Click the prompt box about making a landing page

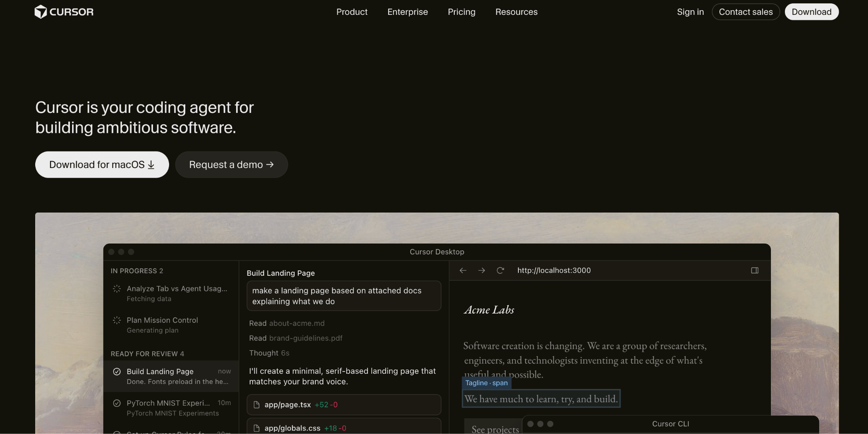click(x=344, y=296)
